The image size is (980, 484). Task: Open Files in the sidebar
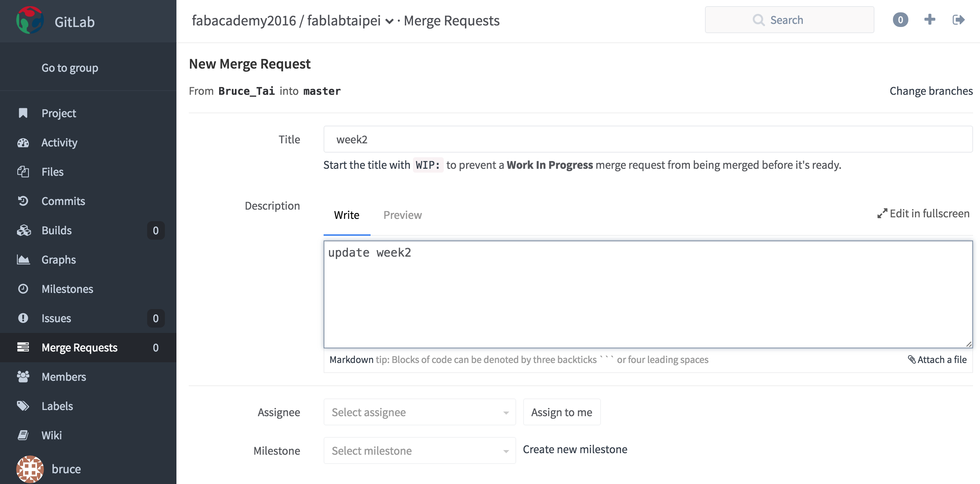[88, 172]
